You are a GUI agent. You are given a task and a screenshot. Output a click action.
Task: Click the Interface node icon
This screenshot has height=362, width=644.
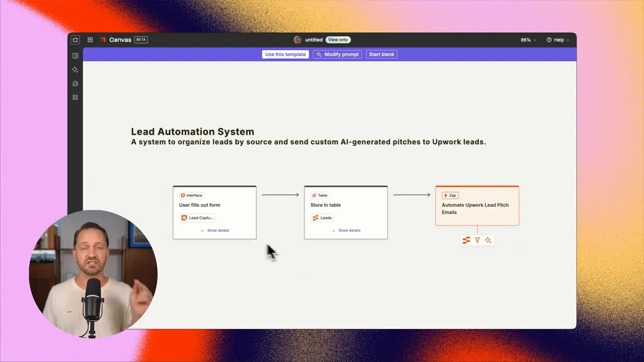[x=183, y=195]
